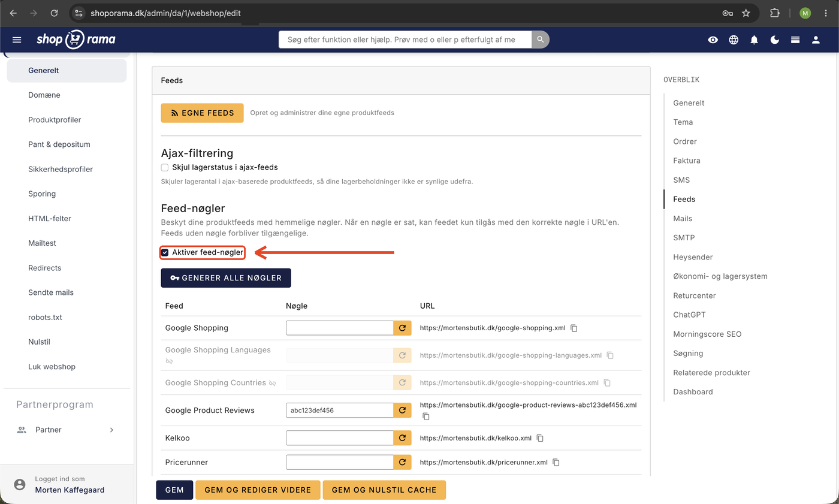The height and width of the screenshot is (504, 839).
Task: Open the notifications bell icon
Action: pos(755,40)
